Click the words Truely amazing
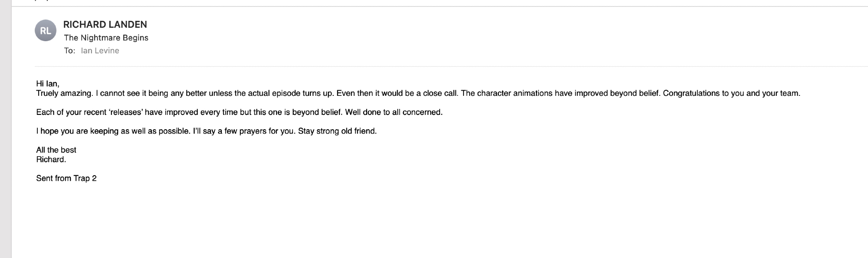The width and height of the screenshot is (868, 258). coord(64,93)
